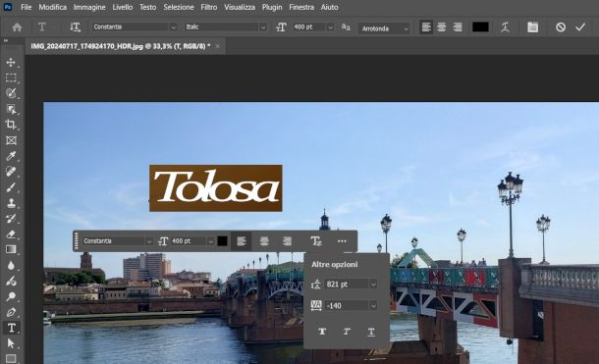This screenshot has width=599, height=364.
Task: Toggle text orientation in options bar
Action: (76, 27)
